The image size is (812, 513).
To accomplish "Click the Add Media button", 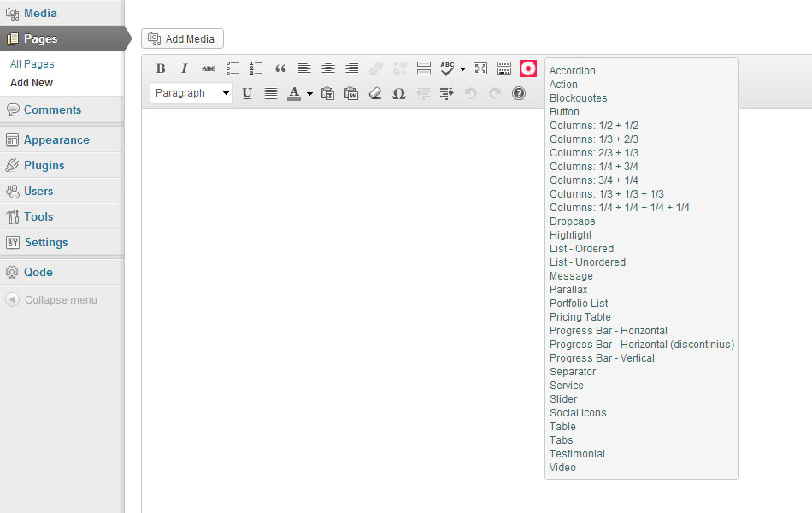I will point(182,38).
